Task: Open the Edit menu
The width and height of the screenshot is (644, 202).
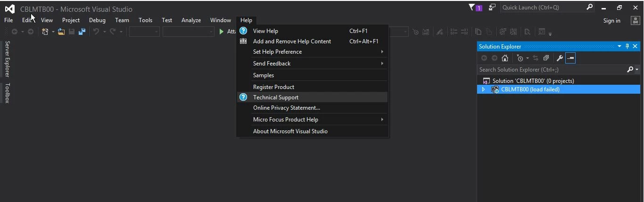Action: [27, 20]
